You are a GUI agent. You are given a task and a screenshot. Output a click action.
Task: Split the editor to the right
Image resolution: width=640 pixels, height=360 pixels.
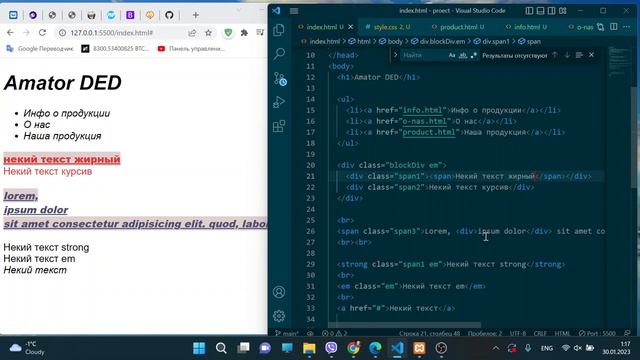613,27
